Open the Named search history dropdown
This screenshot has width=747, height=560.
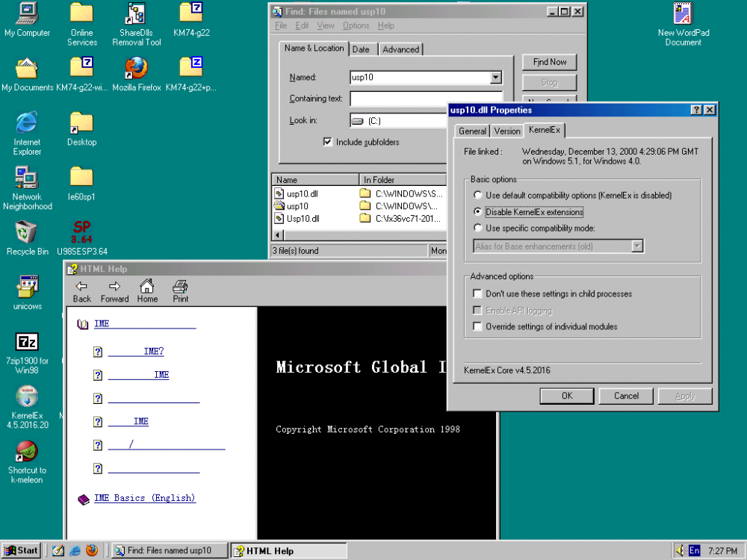(495, 77)
